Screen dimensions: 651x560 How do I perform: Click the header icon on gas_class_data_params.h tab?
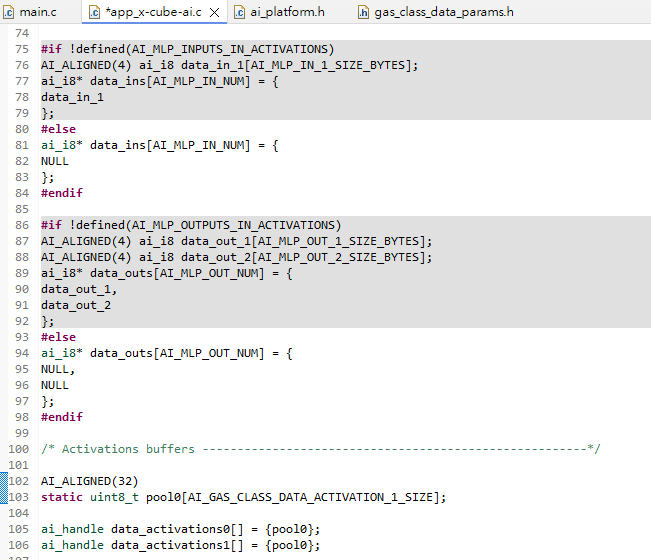click(x=363, y=12)
